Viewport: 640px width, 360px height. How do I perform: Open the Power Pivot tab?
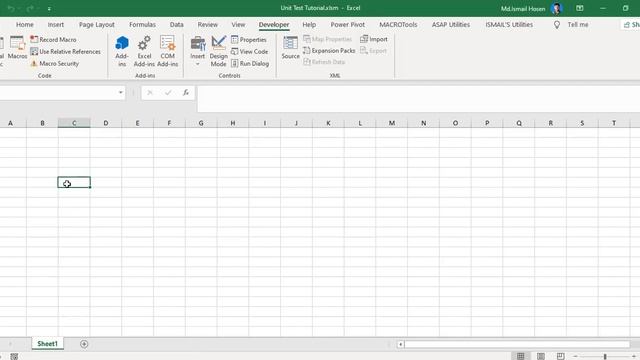coord(347,24)
